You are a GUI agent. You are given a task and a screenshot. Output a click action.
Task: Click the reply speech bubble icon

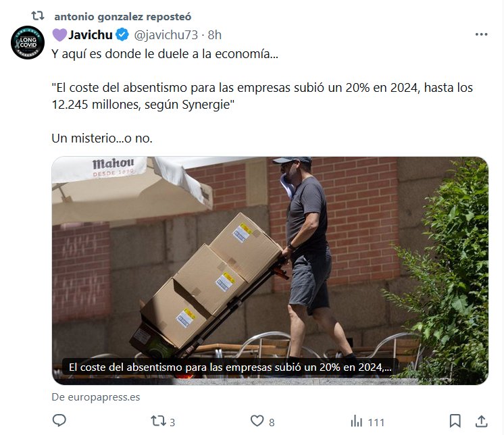click(59, 421)
